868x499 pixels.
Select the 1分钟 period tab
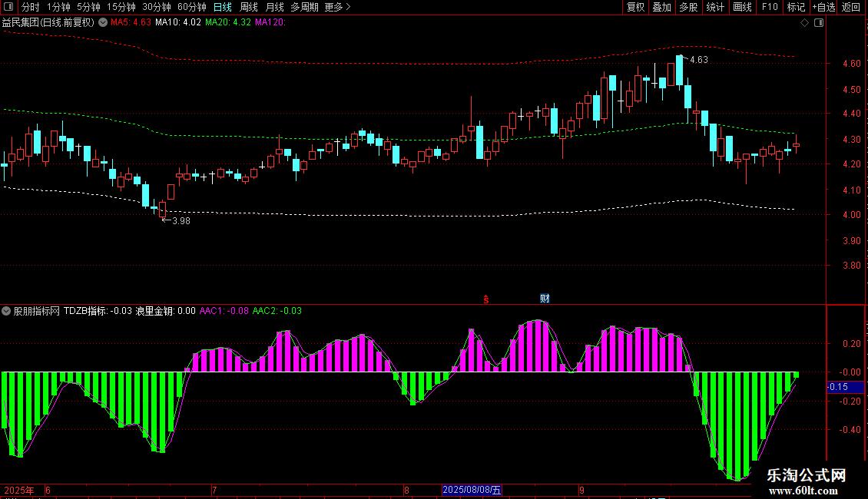[58, 7]
